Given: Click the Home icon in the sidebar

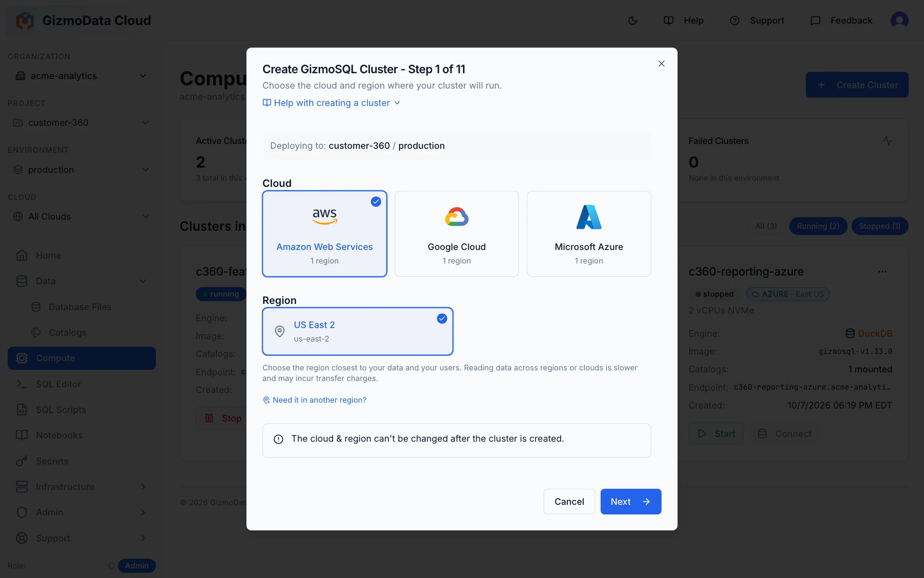Looking at the screenshot, I should [x=22, y=255].
